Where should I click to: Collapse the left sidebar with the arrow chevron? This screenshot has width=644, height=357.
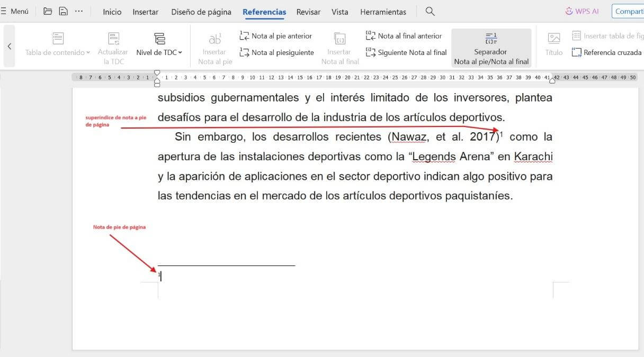coord(8,46)
